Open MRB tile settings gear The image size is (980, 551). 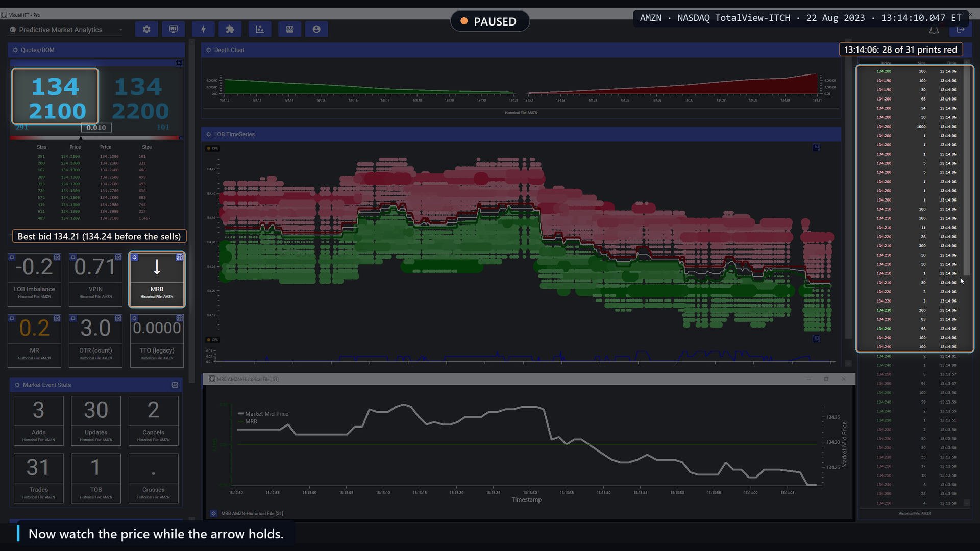coord(134,257)
